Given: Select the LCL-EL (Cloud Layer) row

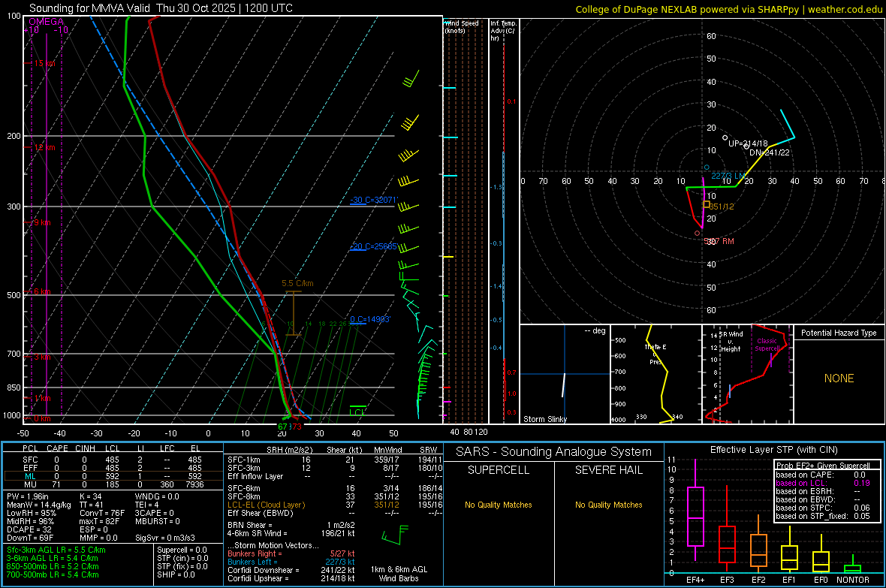Looking at the screenshot, I should (x=335, y=505).
